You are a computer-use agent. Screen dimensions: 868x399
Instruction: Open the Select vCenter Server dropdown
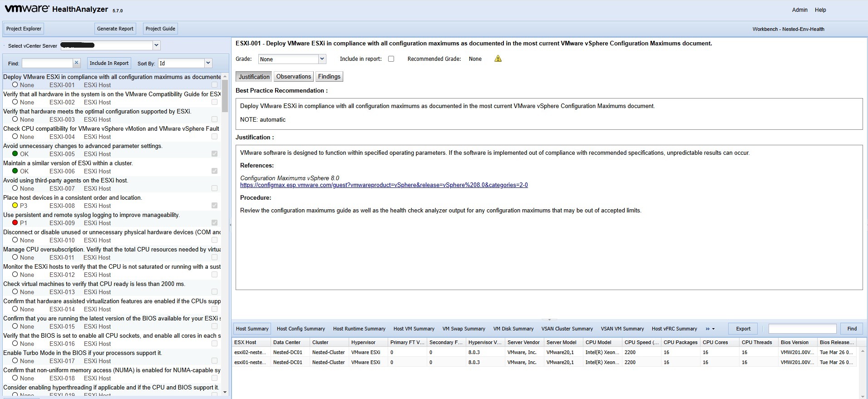tap(156, 45)
